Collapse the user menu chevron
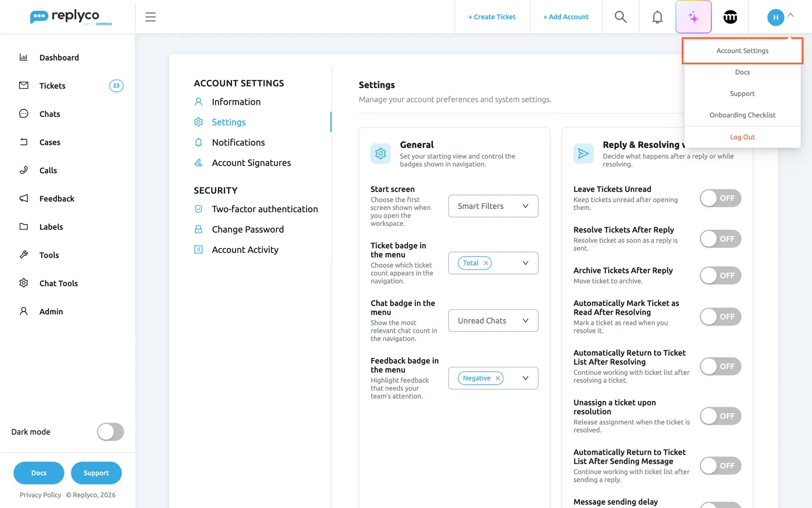This screenshot has height=508, width=812. pyautogui.click(x=790, y=15)
